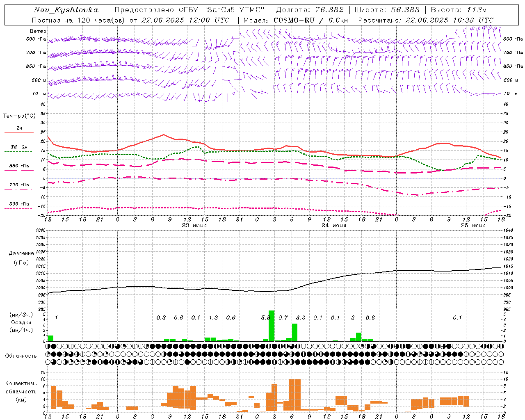Click the 'Осадки' precipitation label
Screen dimensions: 525x420
click(21, 322)
